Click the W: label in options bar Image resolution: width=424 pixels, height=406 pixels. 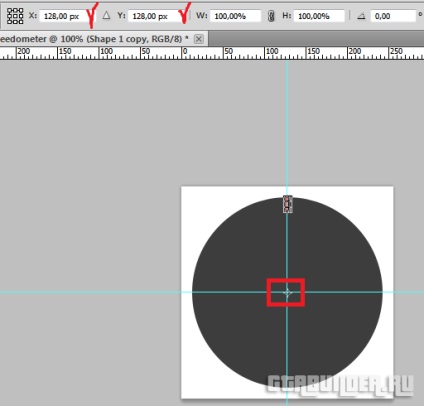click(202, 15)
